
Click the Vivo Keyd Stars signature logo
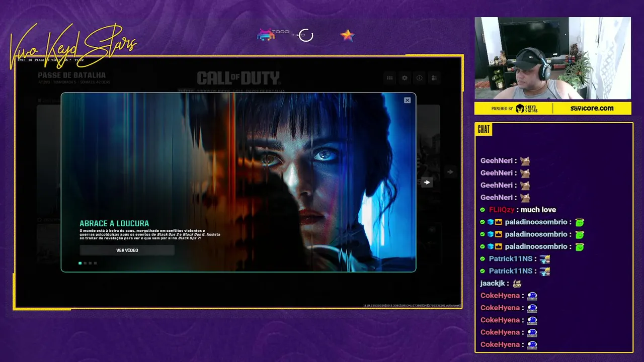pyautogui.click(x=72, y=46)
